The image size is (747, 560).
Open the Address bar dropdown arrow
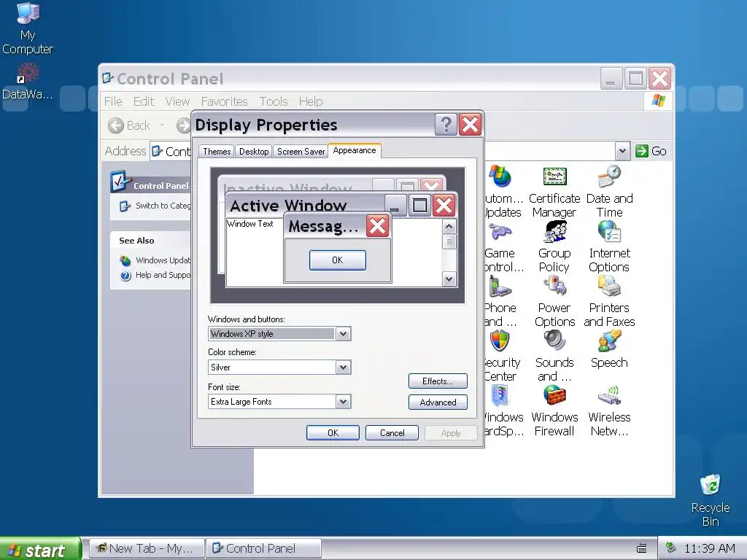point(622,151)
